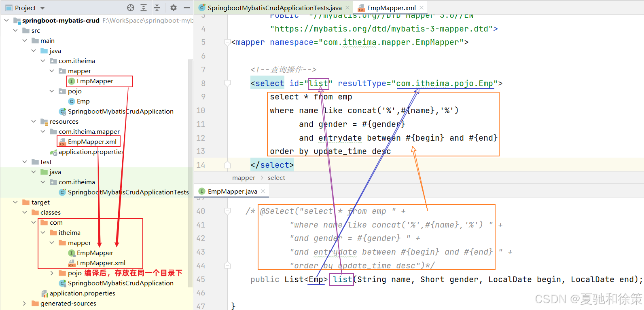Click the list method name on line 45
The image size is (644, 310).
click(342, 279)
